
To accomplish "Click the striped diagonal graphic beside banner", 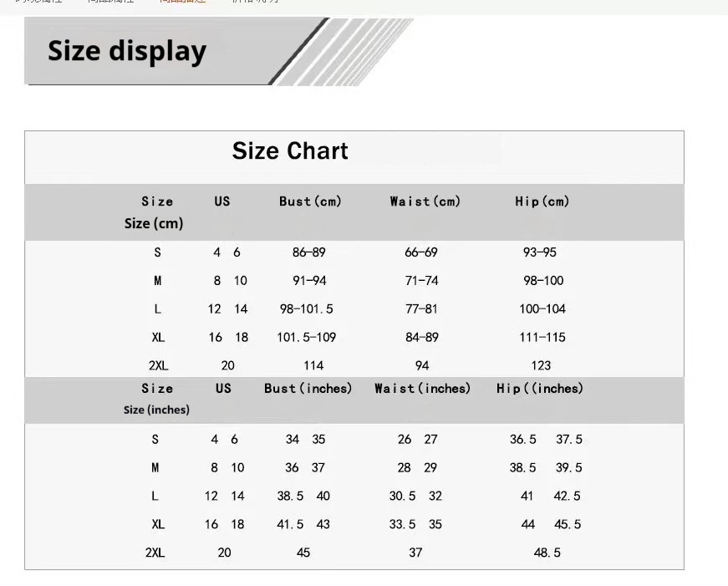I will (343, 52).
